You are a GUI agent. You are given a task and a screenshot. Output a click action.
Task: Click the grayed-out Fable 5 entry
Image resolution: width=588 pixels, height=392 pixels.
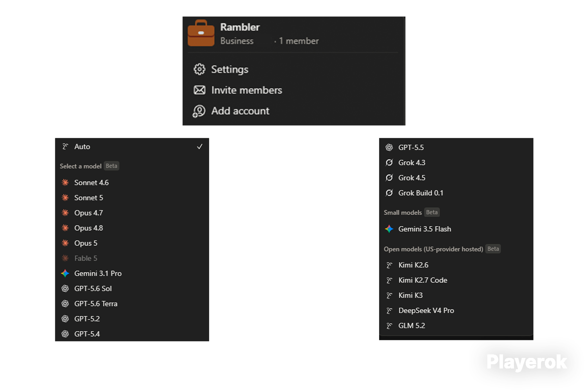click(132, 258)
